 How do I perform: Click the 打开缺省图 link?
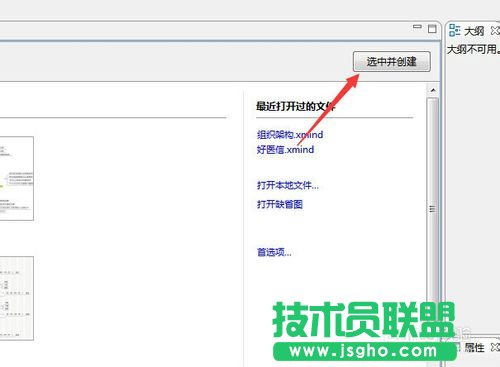[x=280, y=204]
